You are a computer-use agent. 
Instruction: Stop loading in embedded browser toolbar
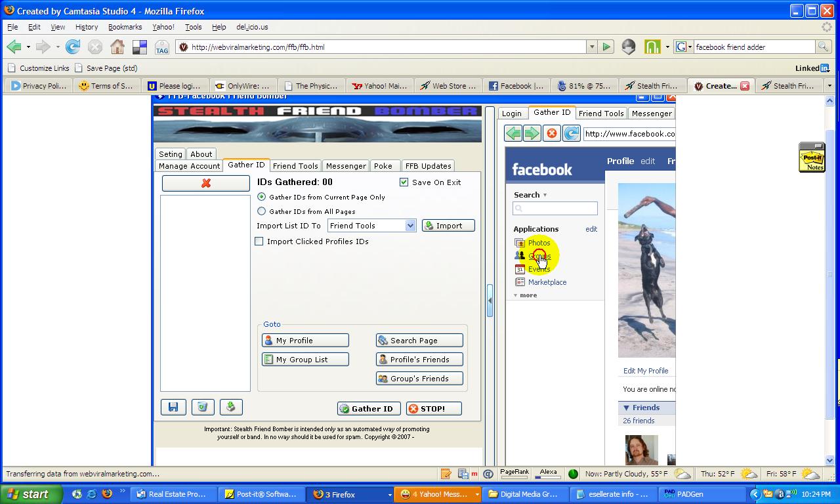pyautogui.click(x=552, y=133)
